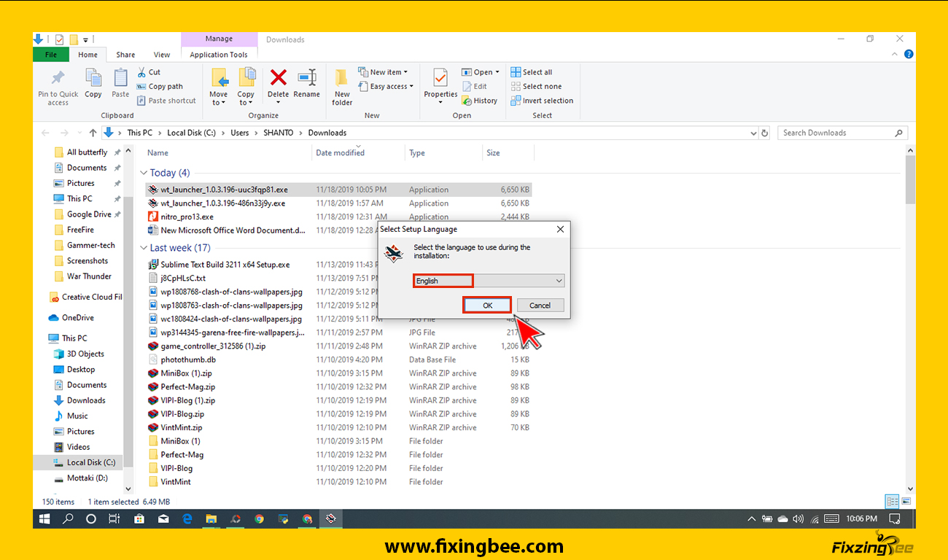
Task: Open Task View on the taskbar
Action: (x=114, y=519)
